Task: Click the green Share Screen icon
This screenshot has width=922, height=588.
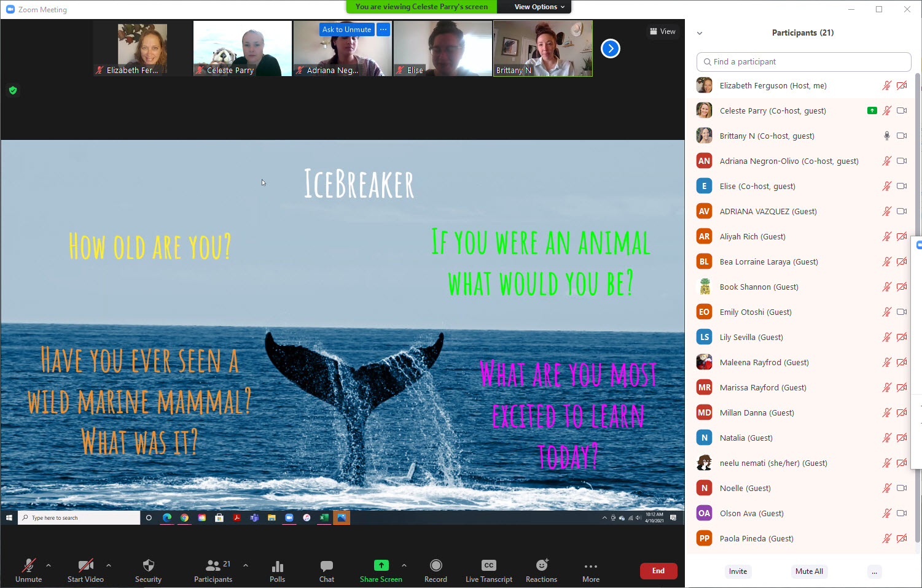Action: pos(381,565)
